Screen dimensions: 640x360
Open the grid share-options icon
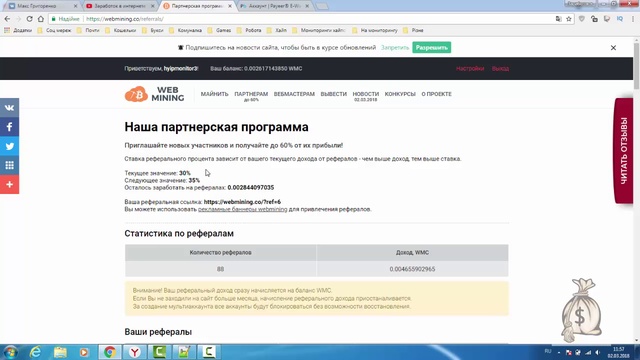(9, 165)
